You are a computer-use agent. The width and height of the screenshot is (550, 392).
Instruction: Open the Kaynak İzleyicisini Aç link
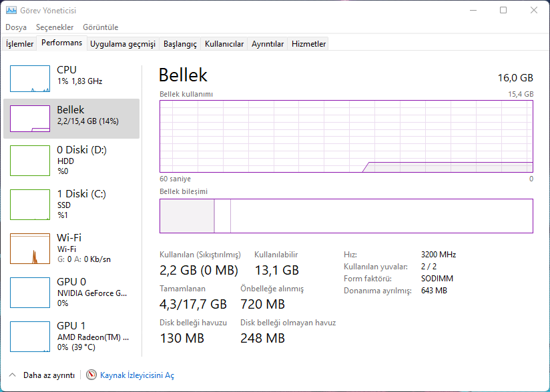pos(137,375)
